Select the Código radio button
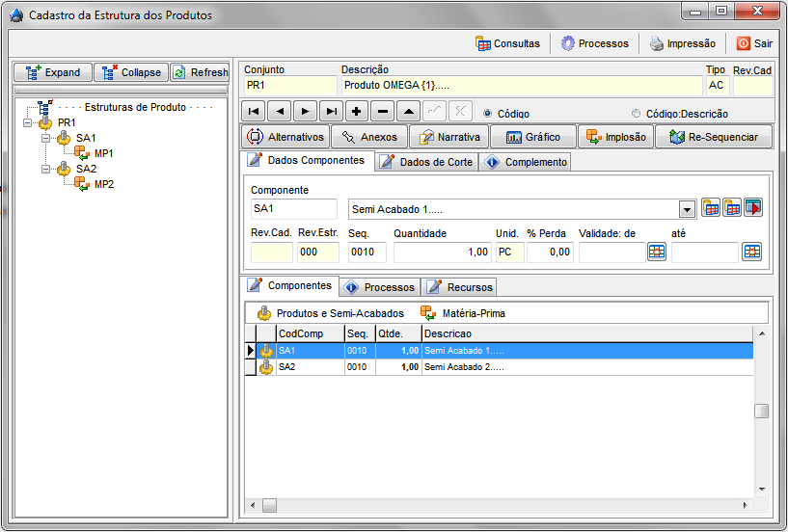 coord(488,113)
